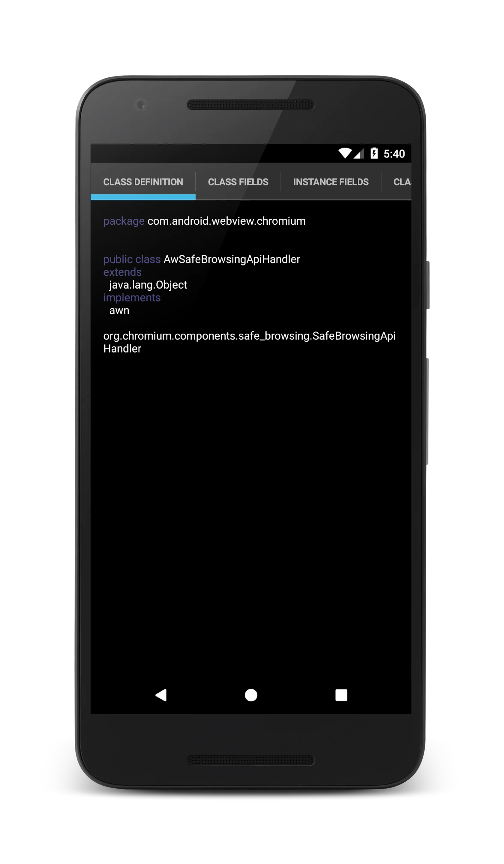Tap the battery charging icon

[374, 153]
